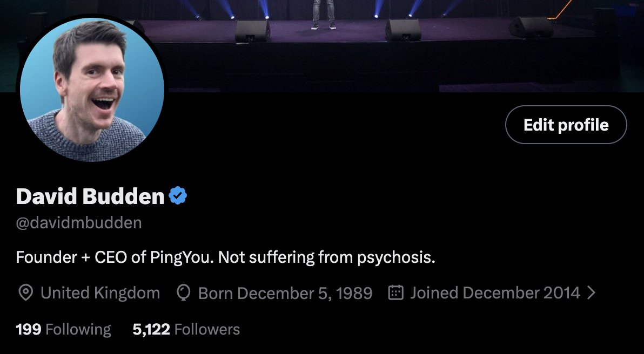
Task: Click the Born December 5, 1989 text
Action: (x=285, y=293)
